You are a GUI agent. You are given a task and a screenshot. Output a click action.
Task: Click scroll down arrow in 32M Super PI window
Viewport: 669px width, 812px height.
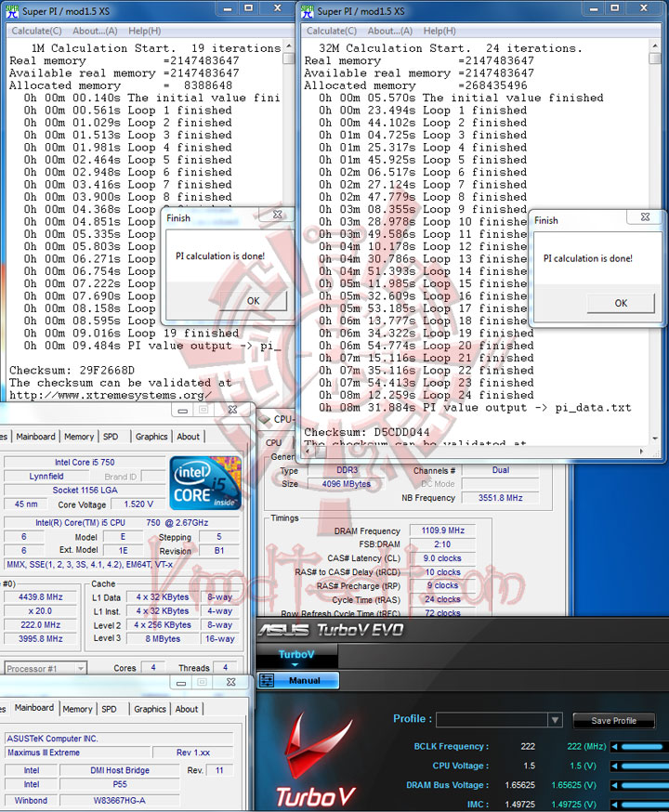[x=655, y=439]
